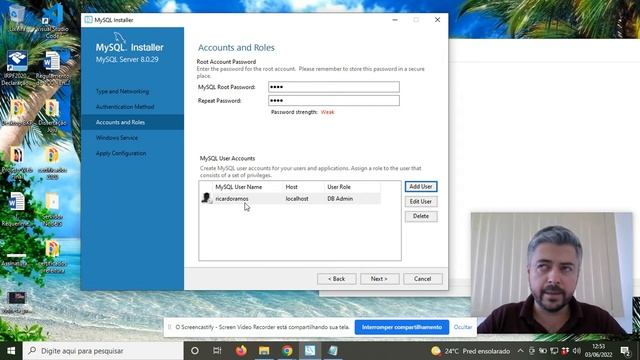Viewport: 640px width, 360px height.
Task: Click the Add User button
Action: point(421,187)
